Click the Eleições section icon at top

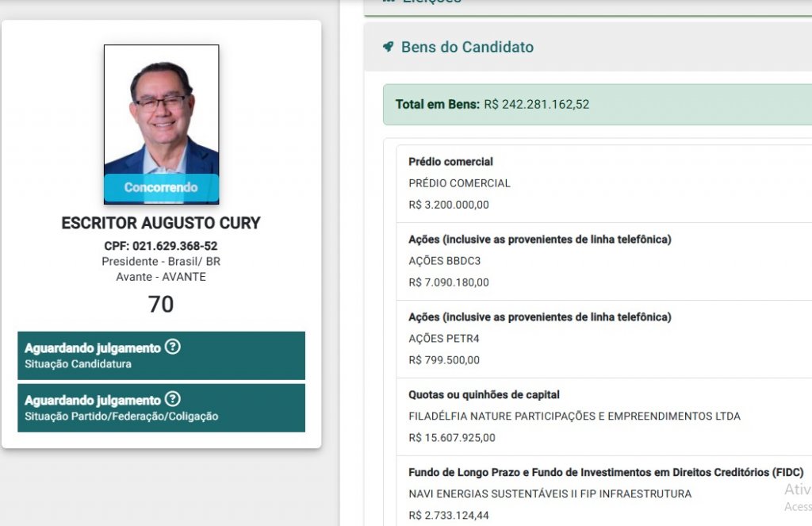[389, 2]
